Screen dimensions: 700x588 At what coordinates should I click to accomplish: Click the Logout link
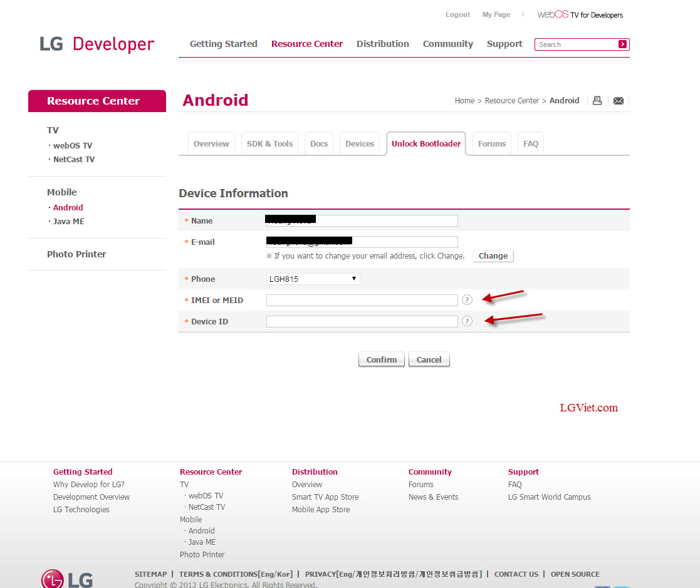(x=457, y=14)
